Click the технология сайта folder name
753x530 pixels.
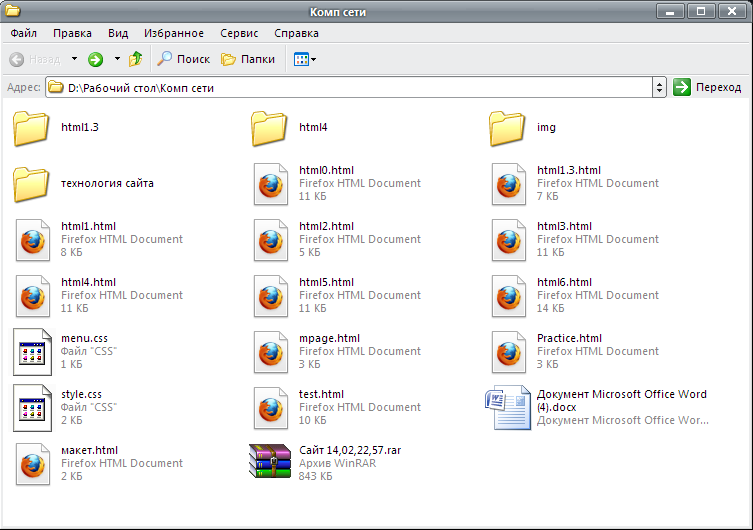pos(107,183)
